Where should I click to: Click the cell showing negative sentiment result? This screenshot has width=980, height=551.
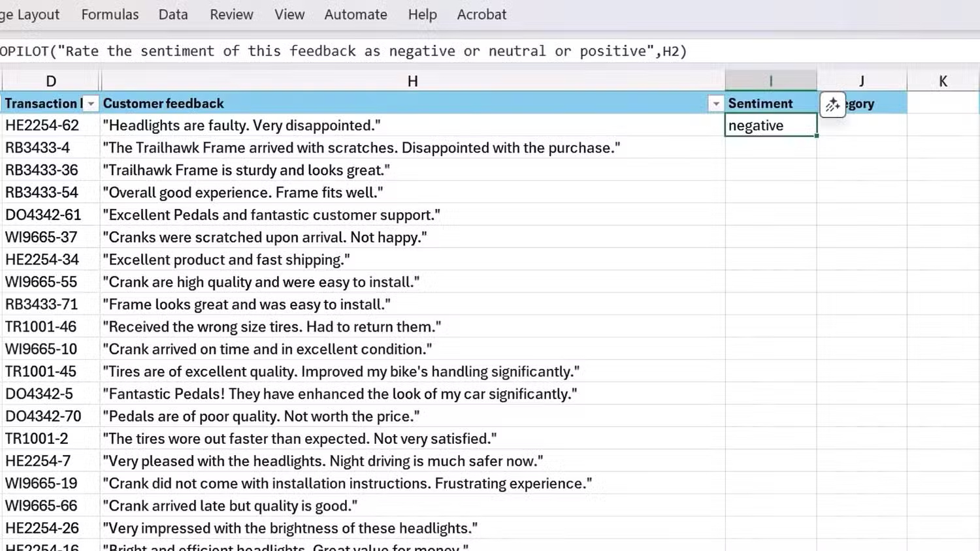point(771,125)
